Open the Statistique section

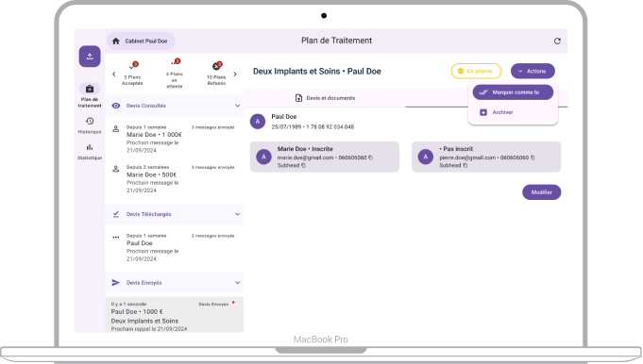90,152
